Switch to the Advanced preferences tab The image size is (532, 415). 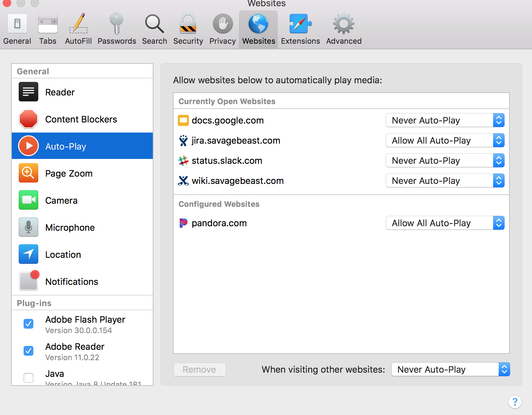point(344,29)
